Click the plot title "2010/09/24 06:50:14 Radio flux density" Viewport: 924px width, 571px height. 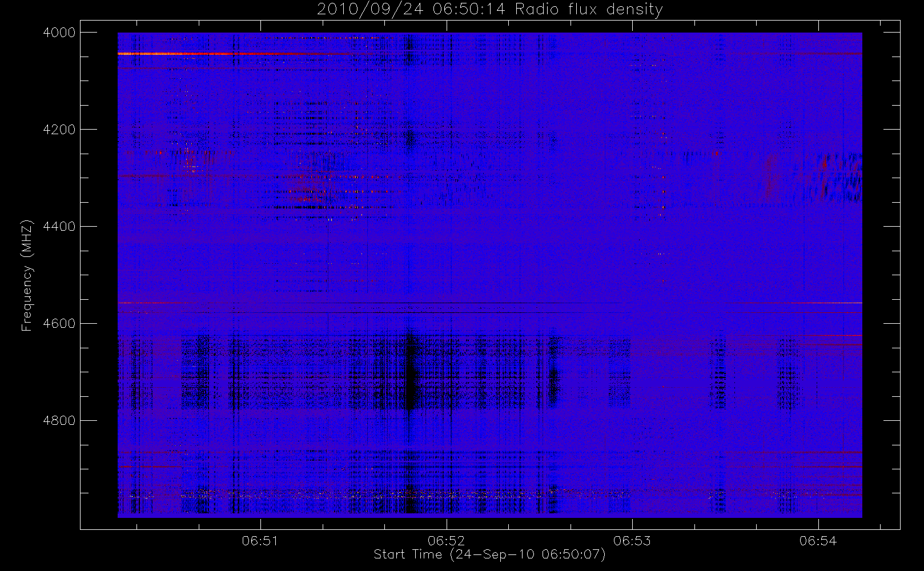489,10
